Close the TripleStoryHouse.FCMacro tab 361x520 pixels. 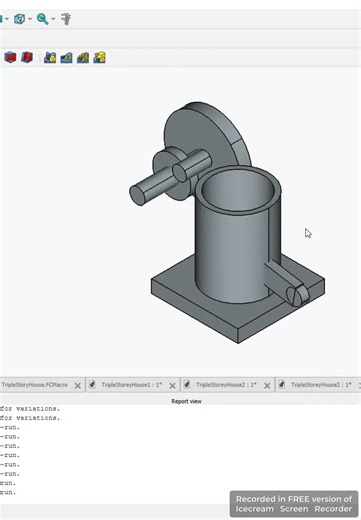(x=77, y=386)
